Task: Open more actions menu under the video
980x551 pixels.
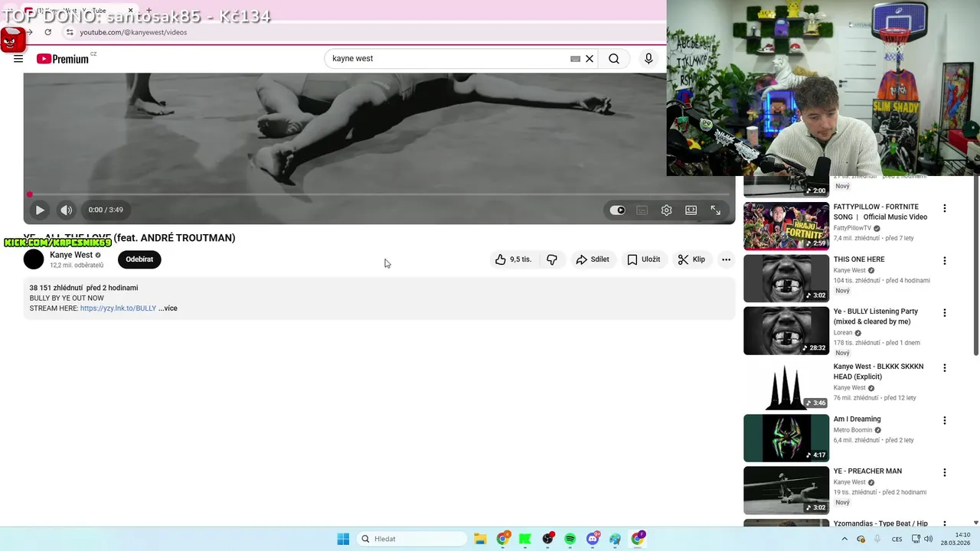Action: click(726, 259)
